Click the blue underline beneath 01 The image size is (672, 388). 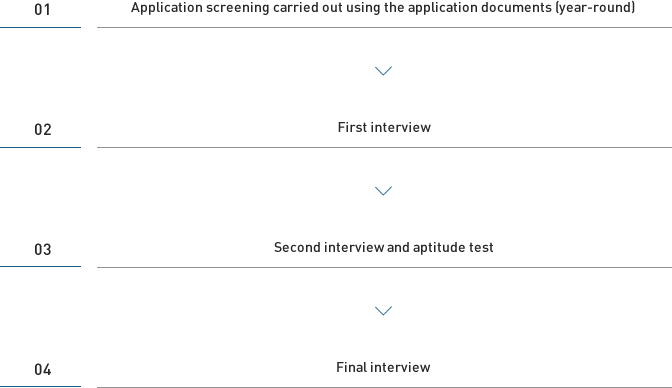(x=40, y=27)
